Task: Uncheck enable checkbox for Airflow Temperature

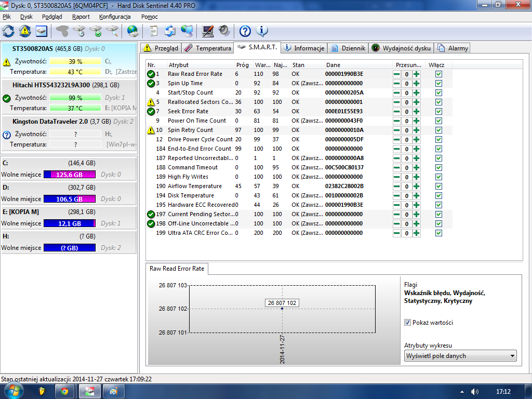Action: [438, 187]
